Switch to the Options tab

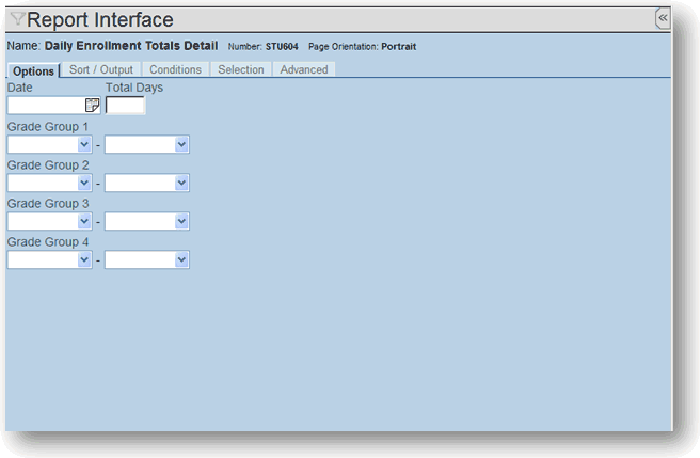click(x=33, y=70)
